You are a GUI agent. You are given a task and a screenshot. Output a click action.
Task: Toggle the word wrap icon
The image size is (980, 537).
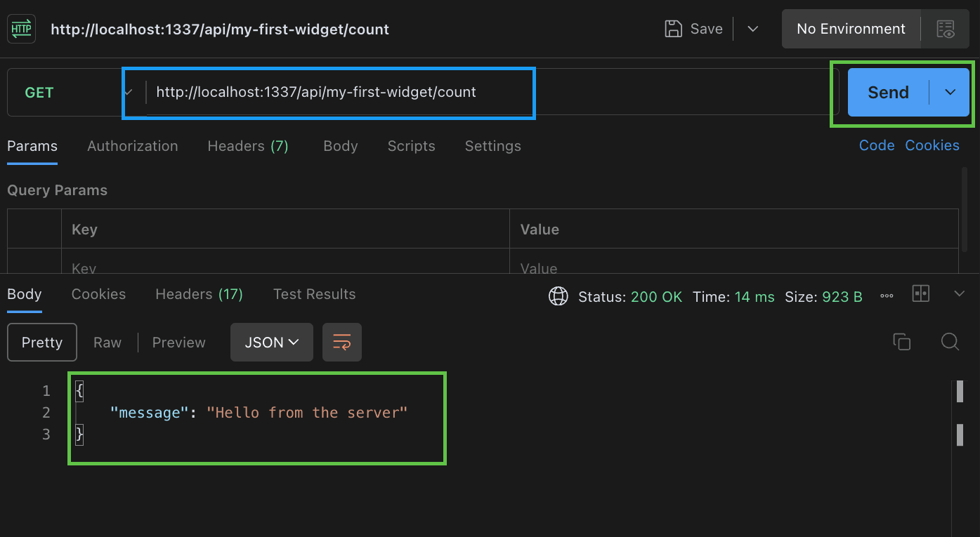pos(342,343)
